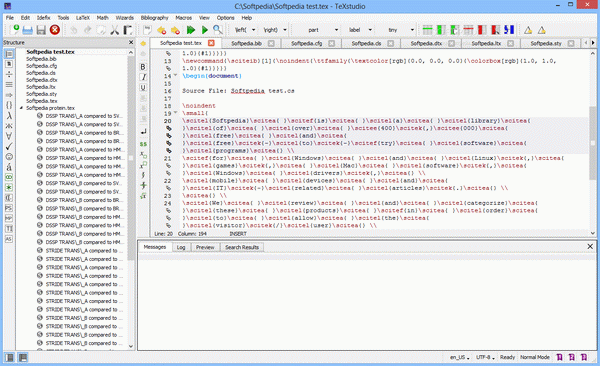Click the structure panel vertical scrollbar
Image resolution: width=600 pixels, height=366 pixels.
point(131,159)
